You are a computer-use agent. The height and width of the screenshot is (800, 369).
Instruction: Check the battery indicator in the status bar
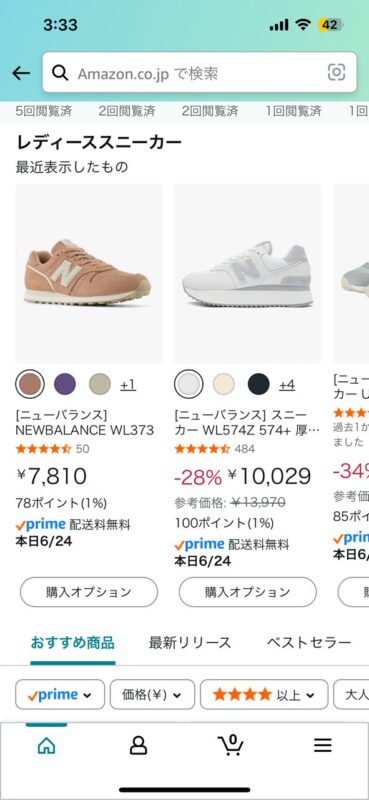pyautogui.click(x=330, y=25)
